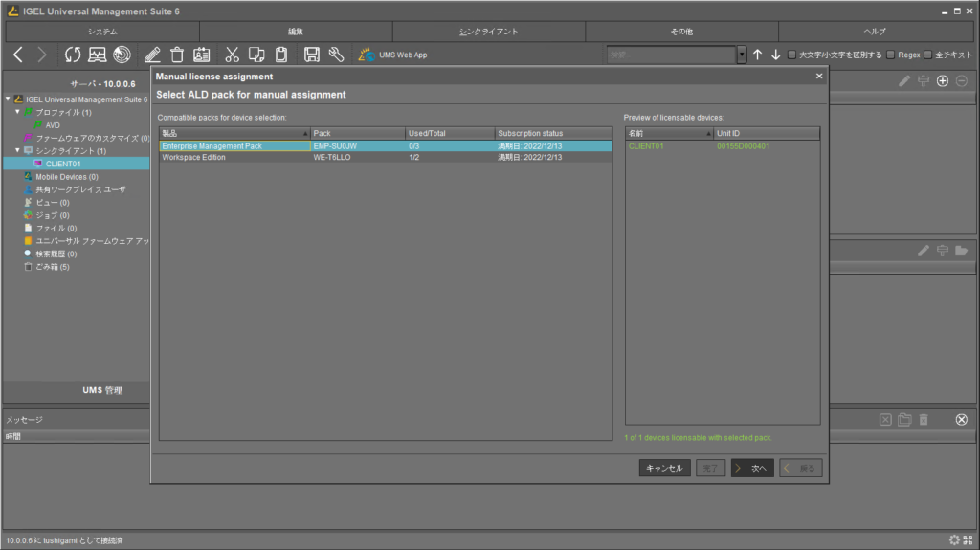Viewport: 980px width, 550px height.
Task: Click the floppy disk save icon
Action: pos(311,55)
